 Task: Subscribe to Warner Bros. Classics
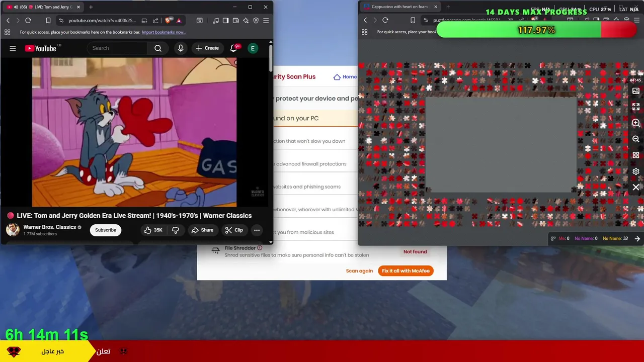[x=106, y=230]
